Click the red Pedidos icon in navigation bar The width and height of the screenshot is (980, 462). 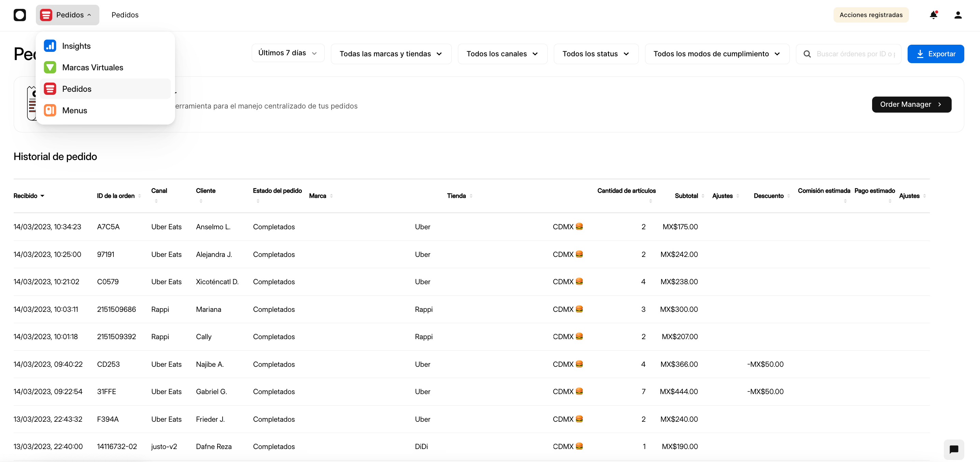pos(46,15)
